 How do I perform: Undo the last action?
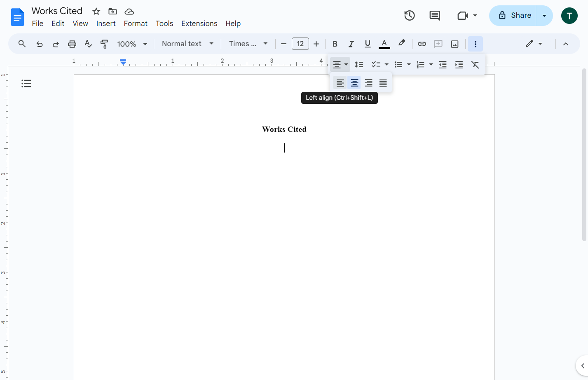pyautogui.click(x=40, y=44)
